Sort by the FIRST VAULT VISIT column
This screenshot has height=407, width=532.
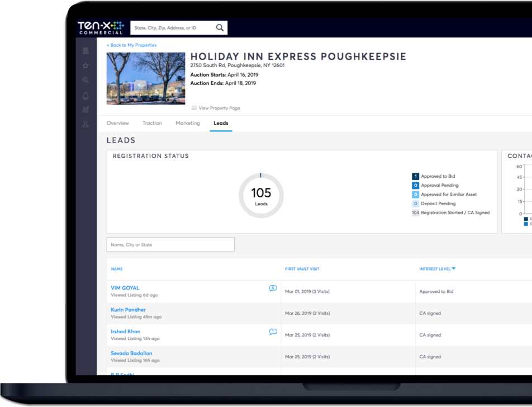coord(302,269)
